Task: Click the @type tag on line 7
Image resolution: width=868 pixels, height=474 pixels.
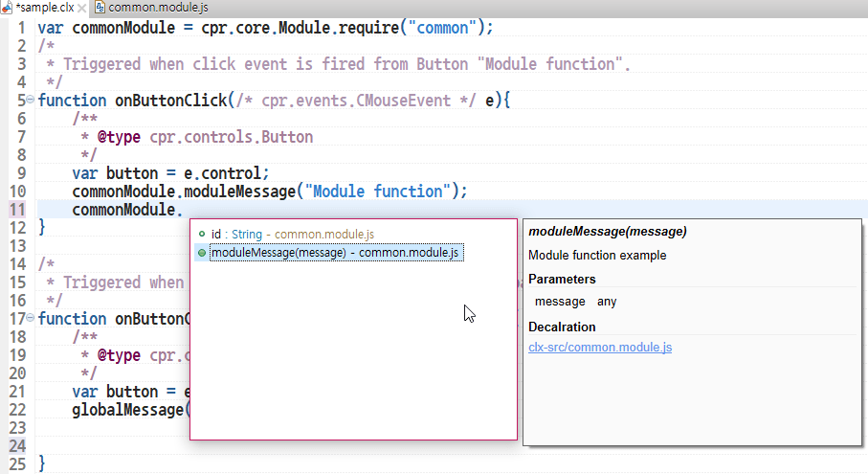Action: 119,137
